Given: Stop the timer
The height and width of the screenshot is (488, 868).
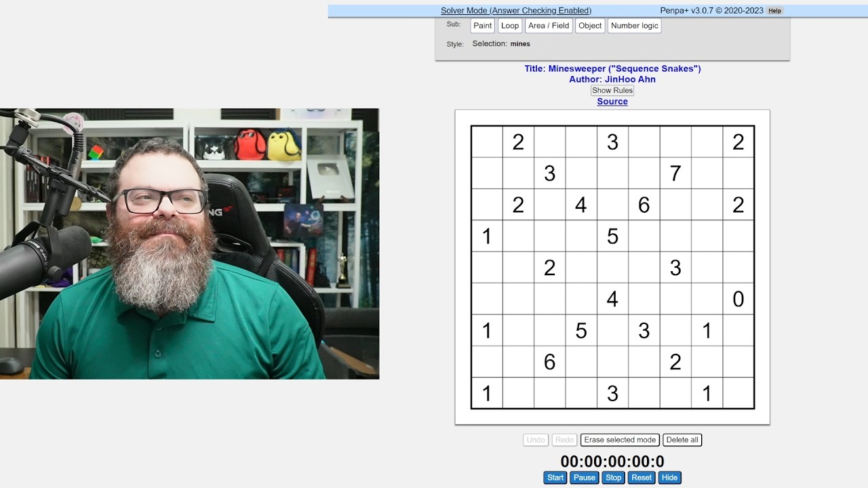Looking at the screenshot, I should [x=613, y=478].
